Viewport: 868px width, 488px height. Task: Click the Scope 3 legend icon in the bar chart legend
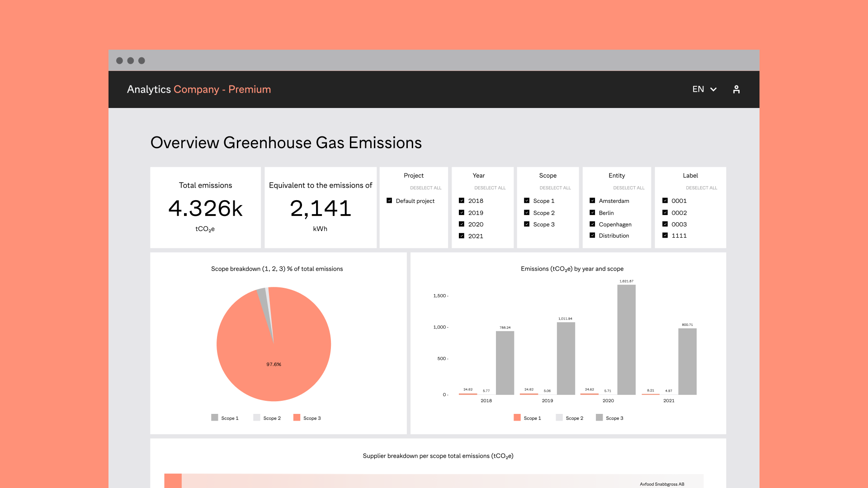(x=599, y=418)
